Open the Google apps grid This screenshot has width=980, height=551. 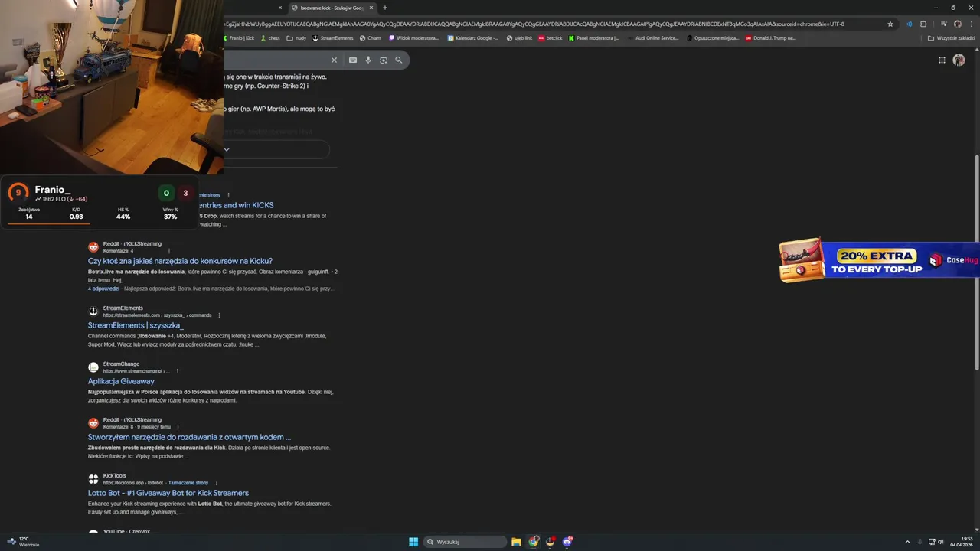click(x=941, y=60)
